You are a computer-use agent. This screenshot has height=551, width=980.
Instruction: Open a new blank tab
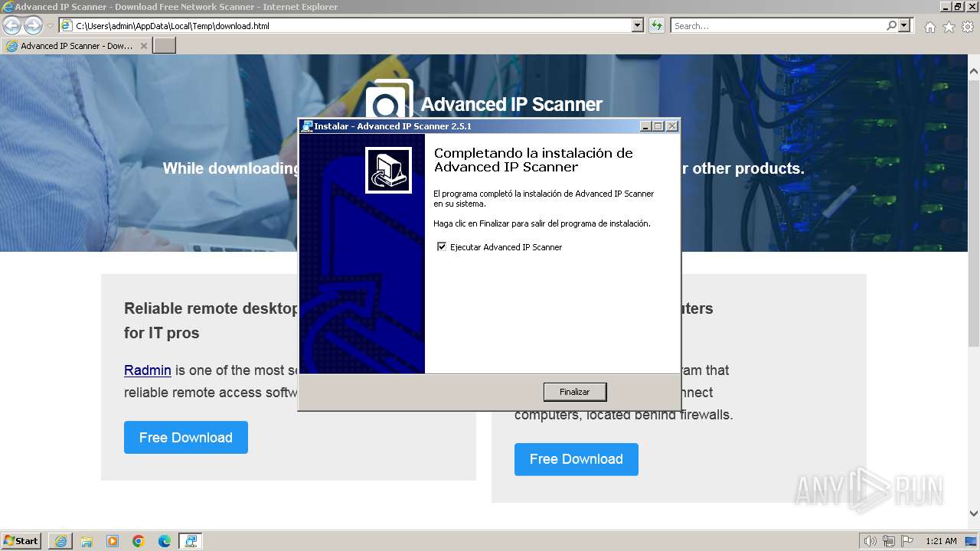click(x=165, y=46)
